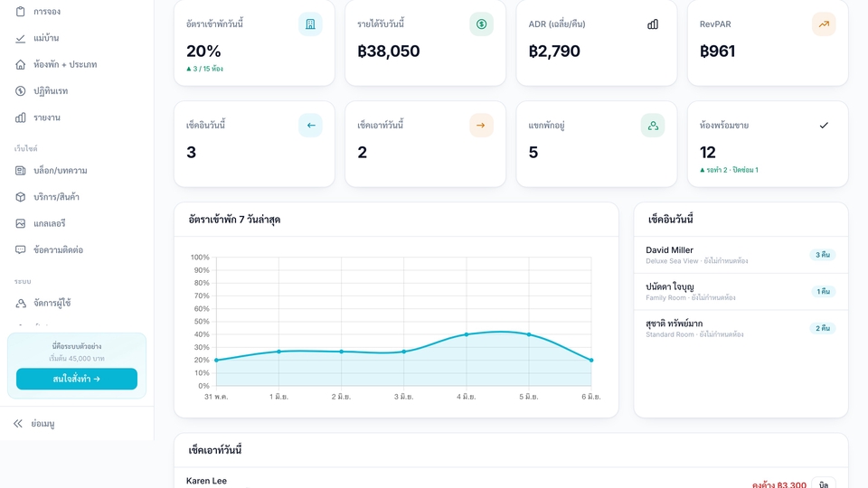Open the gallery (แกลเลอรี) image icon
The image size is (868, 488).
point(21,223)
